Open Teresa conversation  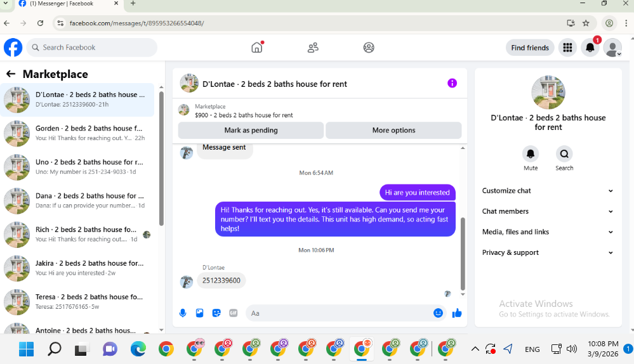coord(77,302)
